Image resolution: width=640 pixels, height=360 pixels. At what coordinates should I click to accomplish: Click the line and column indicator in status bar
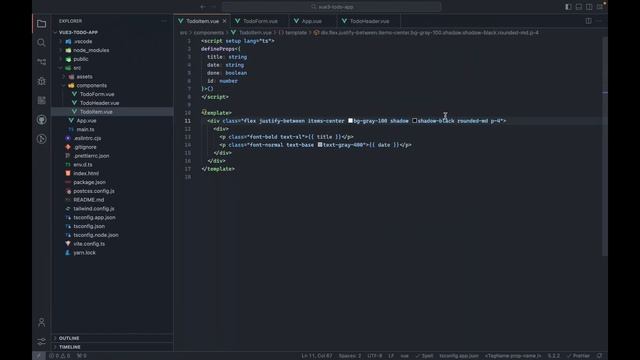point(316,356)
